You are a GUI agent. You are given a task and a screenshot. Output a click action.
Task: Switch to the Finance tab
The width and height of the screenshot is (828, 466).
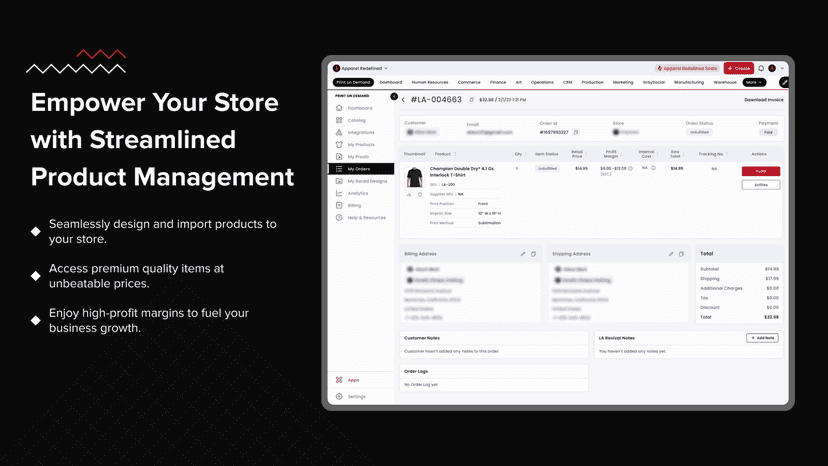click(498, 82)
